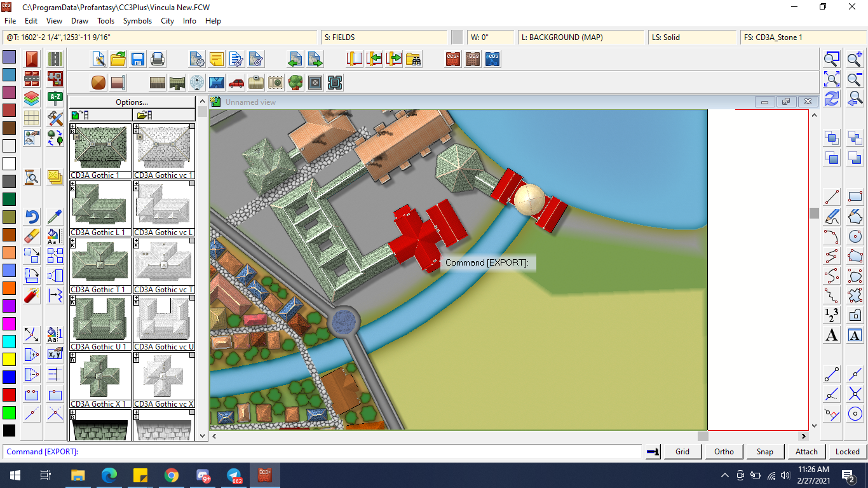Select the bright red color swatch

pos(9,395)
